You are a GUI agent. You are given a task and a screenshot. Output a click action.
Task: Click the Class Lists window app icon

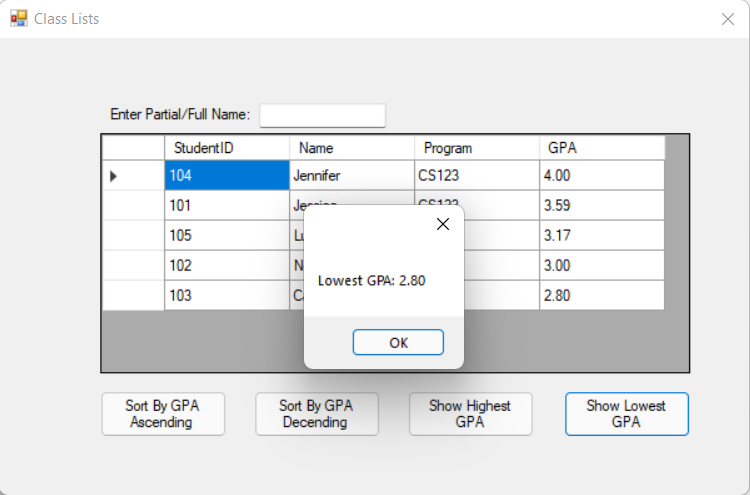pyautogui.click(x=19, y=18)
